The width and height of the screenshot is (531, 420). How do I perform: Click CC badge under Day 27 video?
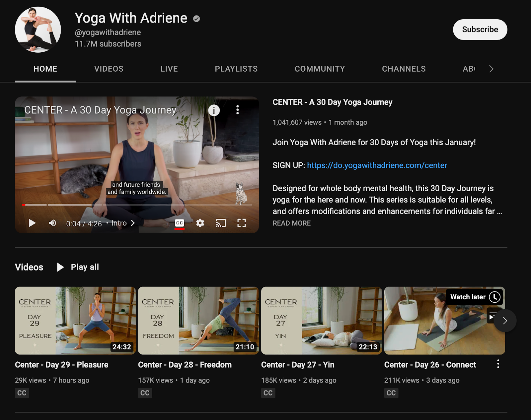tap(268, 393)
